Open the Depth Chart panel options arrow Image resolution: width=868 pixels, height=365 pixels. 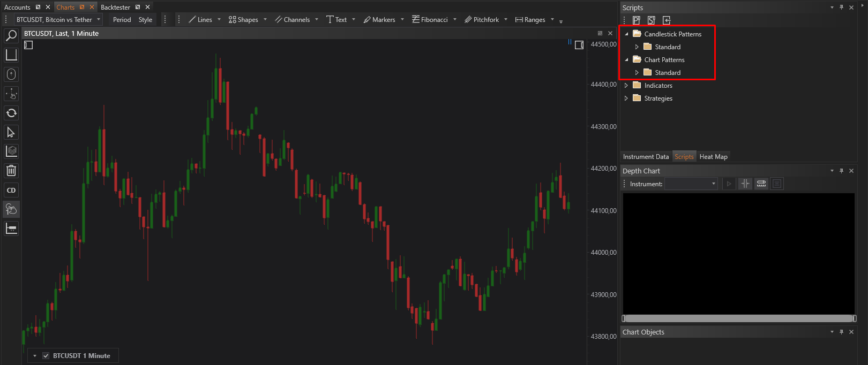tap(832, 171)
